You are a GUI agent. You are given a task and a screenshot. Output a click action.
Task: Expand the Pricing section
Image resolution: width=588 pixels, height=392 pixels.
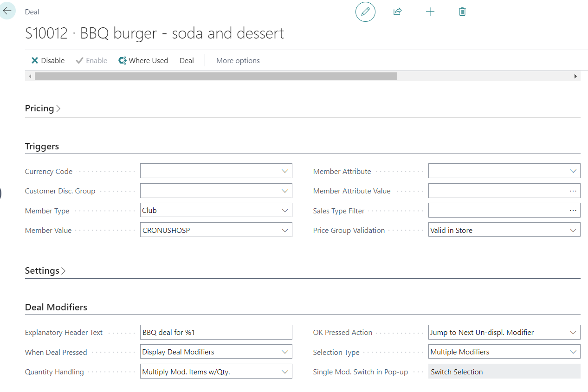43,109
